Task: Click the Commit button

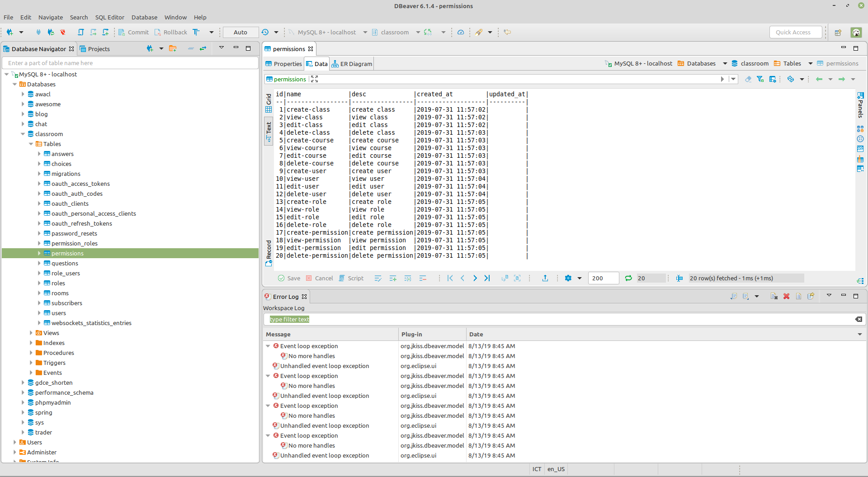Action: coord(133,32)
